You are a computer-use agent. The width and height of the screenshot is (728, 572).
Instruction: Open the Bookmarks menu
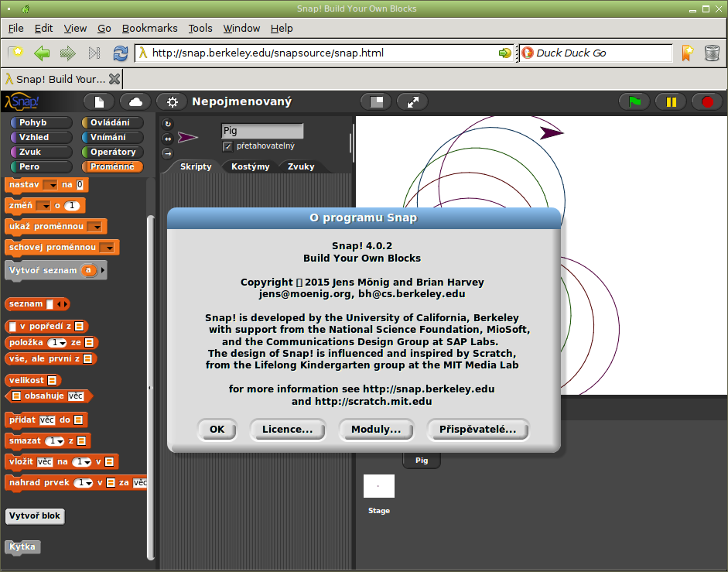[x=149, y=29]
